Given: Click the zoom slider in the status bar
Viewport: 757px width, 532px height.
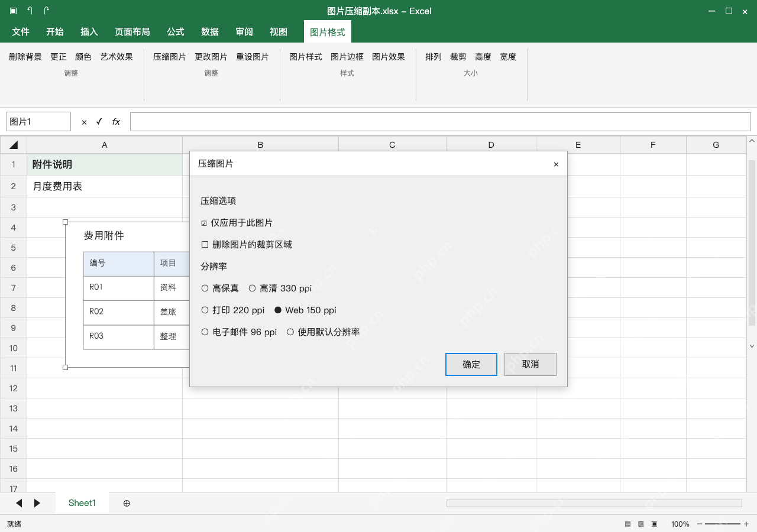Looking at the screenshot, I should (x=723, y=524).
